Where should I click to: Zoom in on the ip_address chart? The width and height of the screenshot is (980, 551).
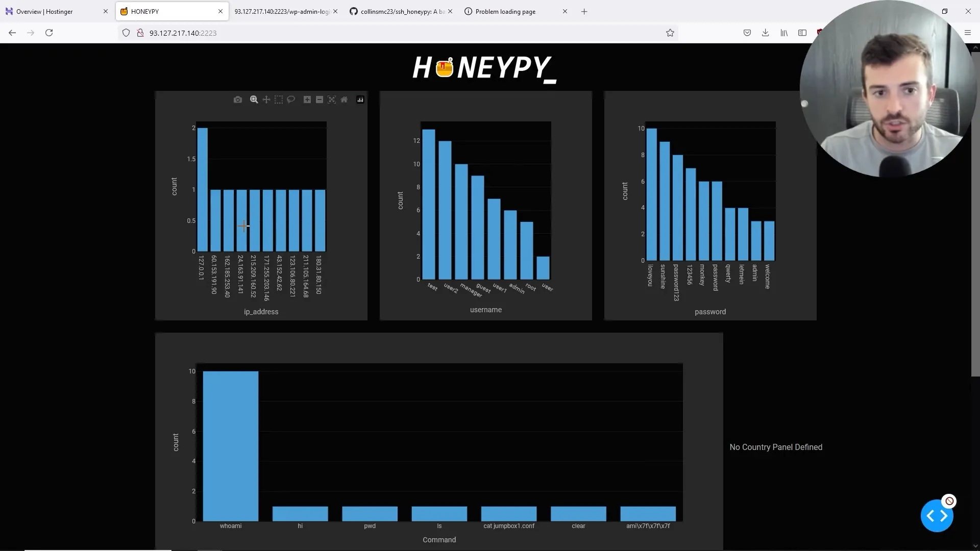[x=307, y=99]
